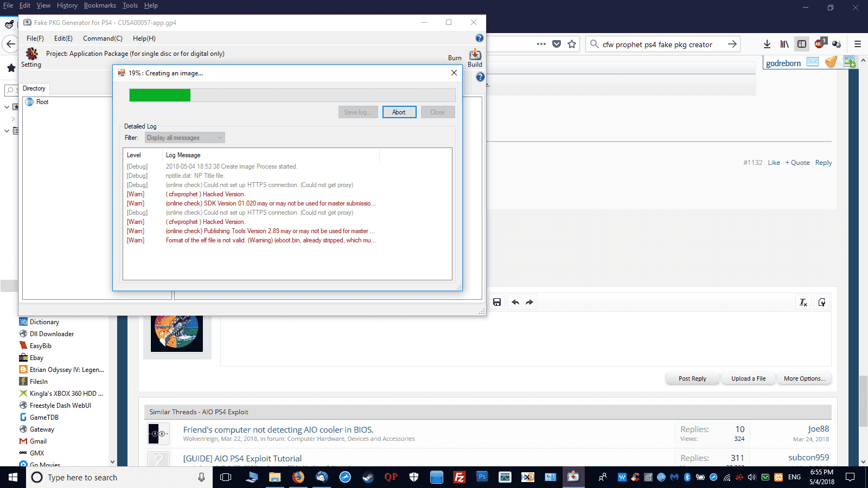Screen dimensions: 868x488
Task: Open the File(F) menu in Fake PKG Generator
Action: (35, 38)
